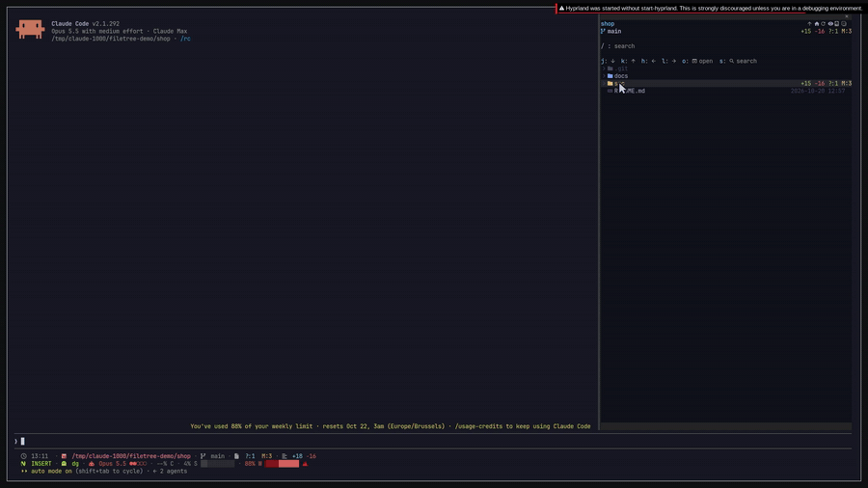Screen dimensions: 868x488
Task: Click the l: right arrow hint
Action: click(668, 62)
